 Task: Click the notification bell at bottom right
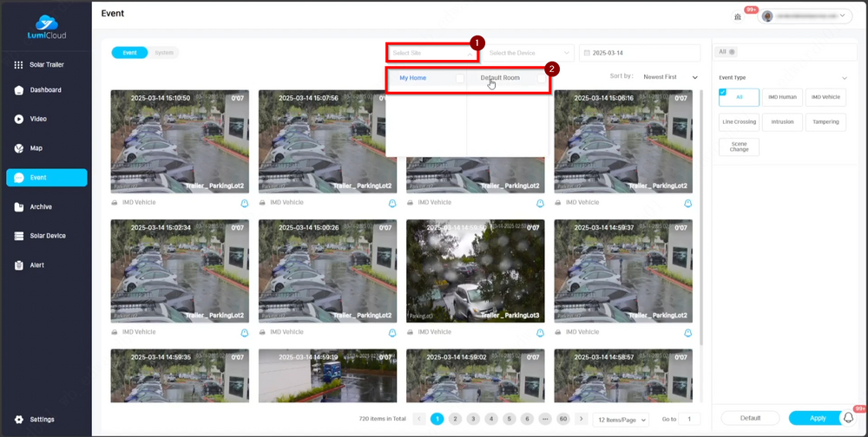tap(848, 418)
